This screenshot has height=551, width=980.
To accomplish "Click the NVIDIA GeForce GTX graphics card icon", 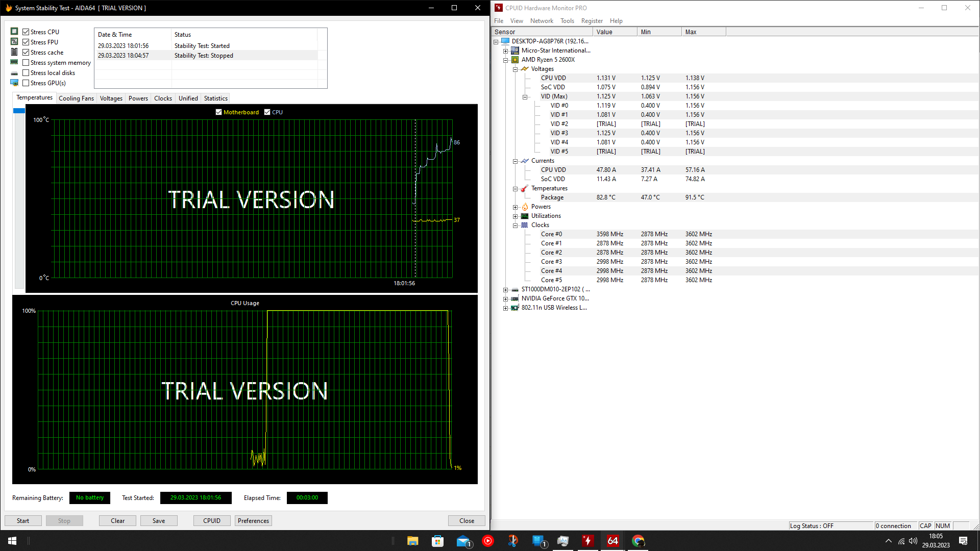I will (x=515, y=298).
